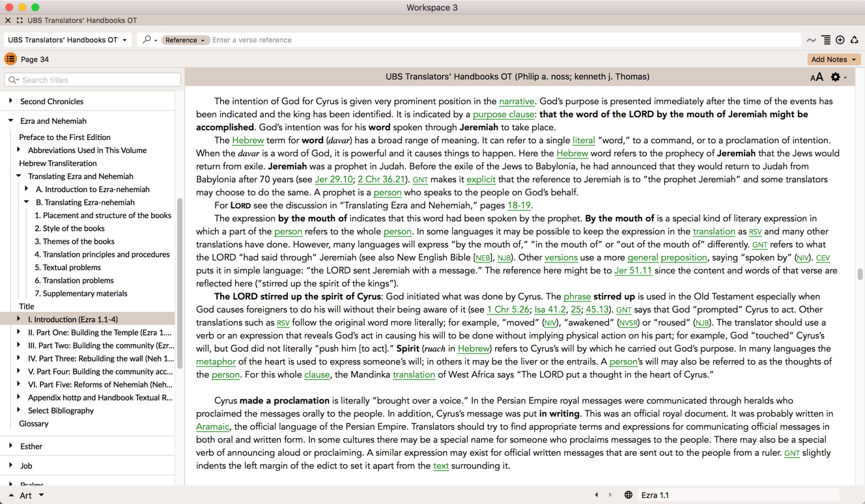Image resolution: width=865 pixels, height=504 pixels.
Task: Open 6. Translation problems
Action: click(x=74, y=281)
